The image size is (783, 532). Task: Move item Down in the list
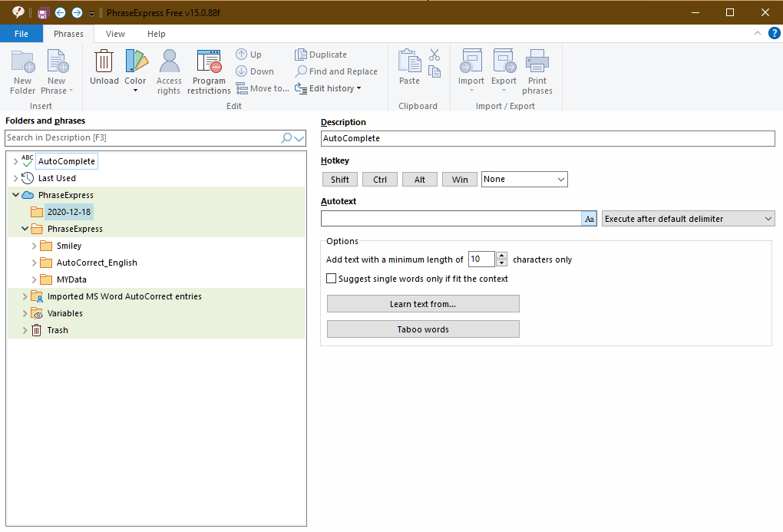coord(255,71)
